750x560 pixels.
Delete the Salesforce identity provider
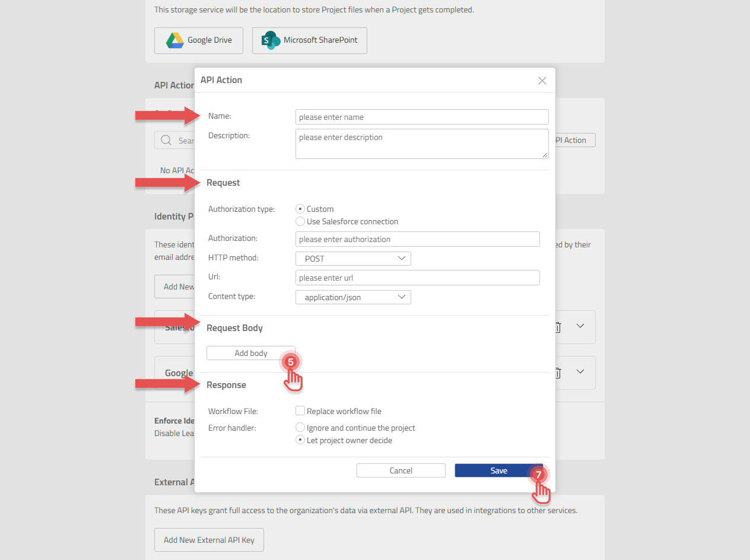pos(558,327)
